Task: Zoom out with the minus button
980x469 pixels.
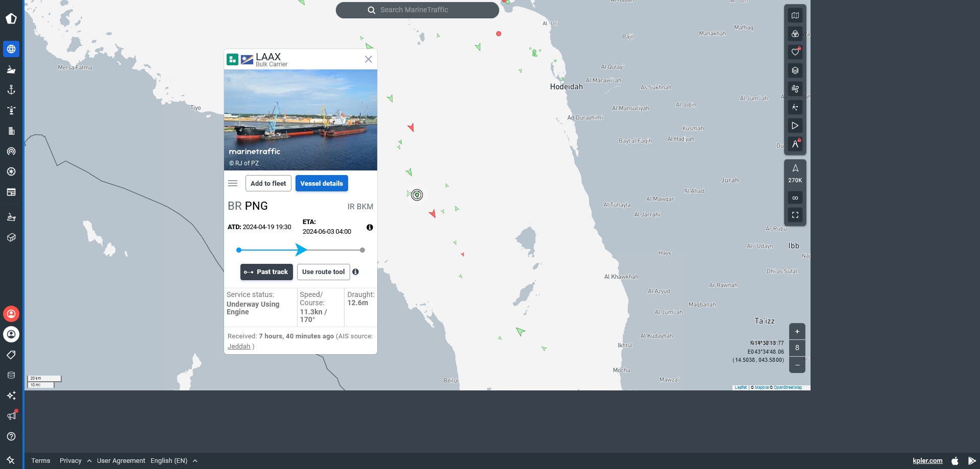Action: [x=797, y=365]
